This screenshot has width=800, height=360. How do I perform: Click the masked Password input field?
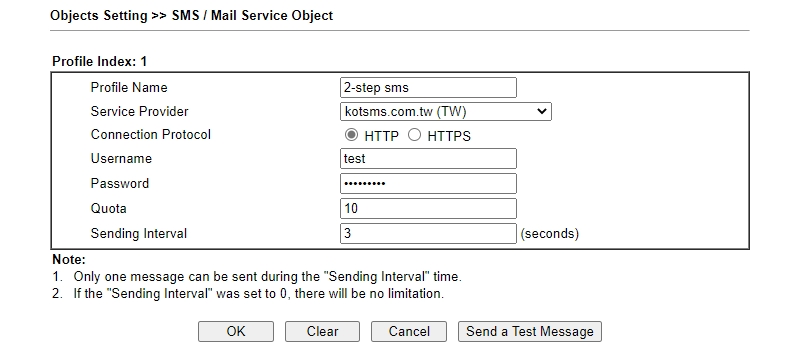[x=428, y=184]
